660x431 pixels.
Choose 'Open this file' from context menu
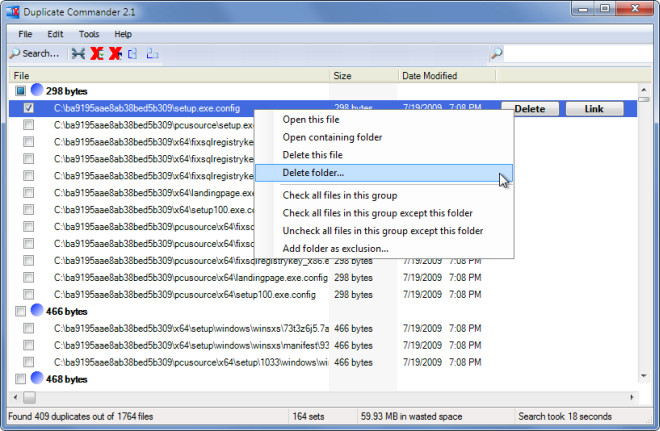384,120
